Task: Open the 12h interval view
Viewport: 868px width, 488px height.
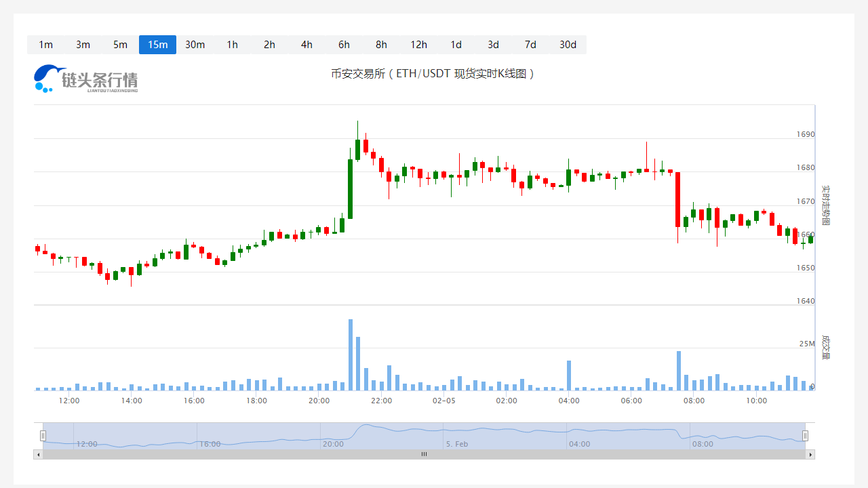Action: (418, 45)
